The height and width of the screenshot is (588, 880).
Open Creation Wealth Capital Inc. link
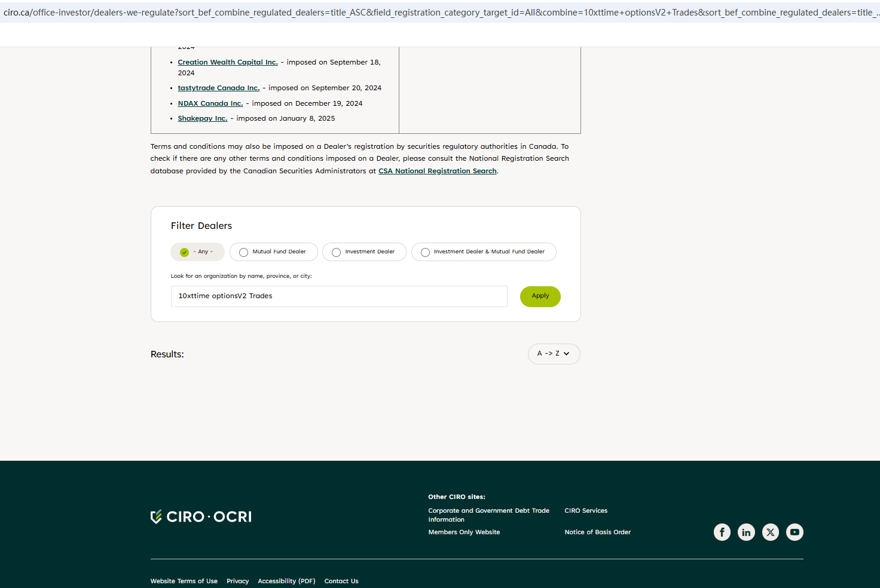tap(228, 62)
